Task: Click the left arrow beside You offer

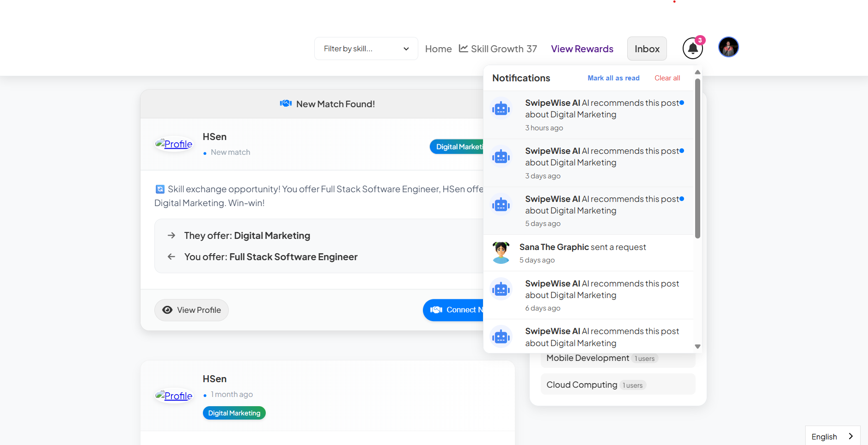Action: click(171, 256)
